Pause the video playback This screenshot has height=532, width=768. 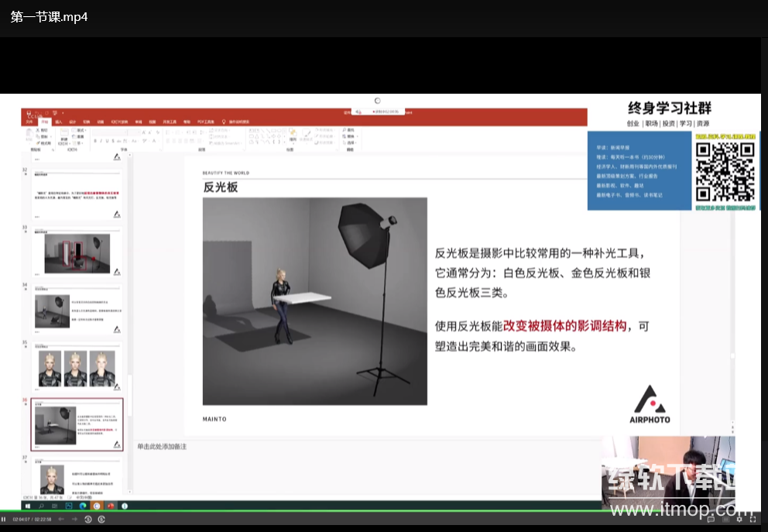pos(4,519)
